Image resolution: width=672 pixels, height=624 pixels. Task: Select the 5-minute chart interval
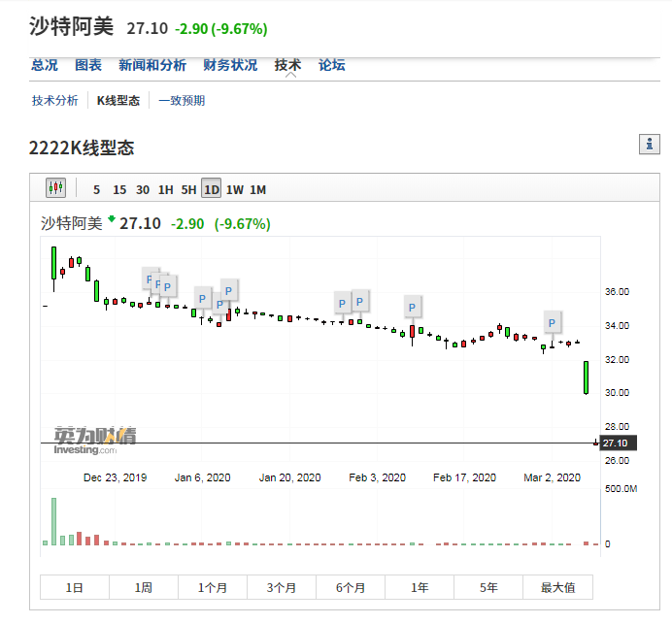(96, 189)
